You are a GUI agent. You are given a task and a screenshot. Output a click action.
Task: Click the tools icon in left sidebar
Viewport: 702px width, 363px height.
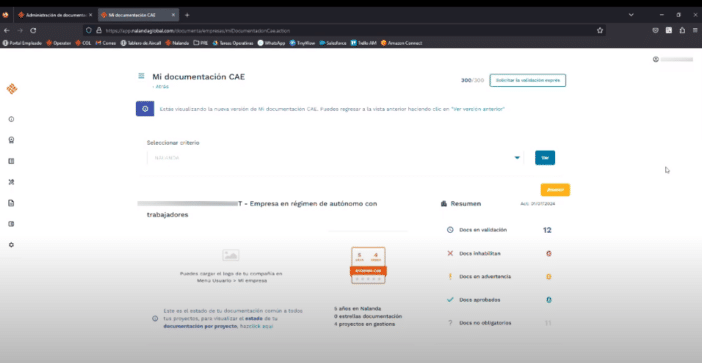[11, 182]
